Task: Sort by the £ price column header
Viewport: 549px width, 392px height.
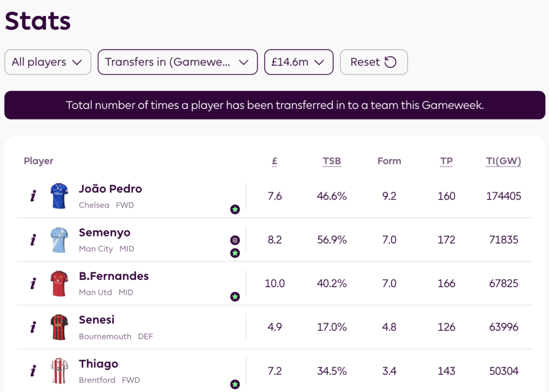Action: click(x=274, y=161)
